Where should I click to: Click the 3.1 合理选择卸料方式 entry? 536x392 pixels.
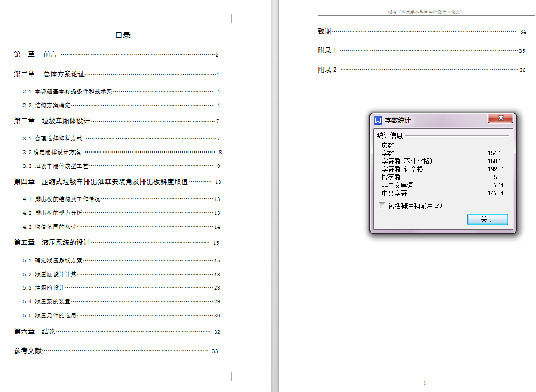[121, 138]
